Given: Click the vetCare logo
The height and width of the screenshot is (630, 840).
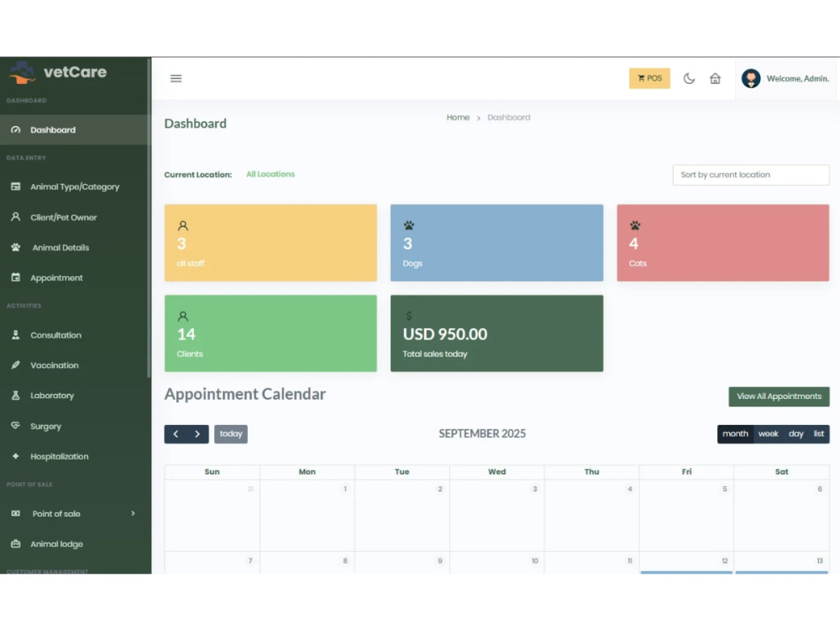Looking at the screenshot, I should [58, 72].
